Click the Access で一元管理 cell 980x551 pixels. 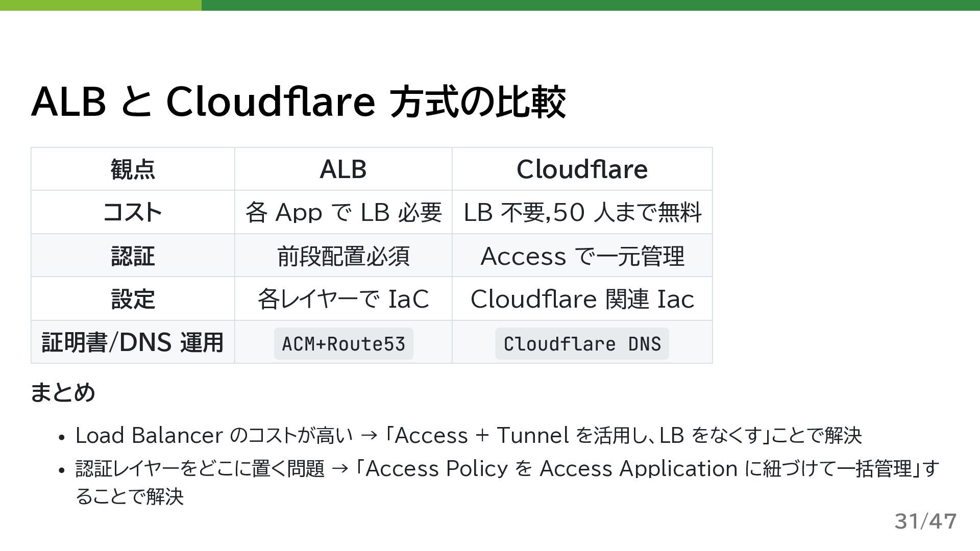tap(582, 256)
